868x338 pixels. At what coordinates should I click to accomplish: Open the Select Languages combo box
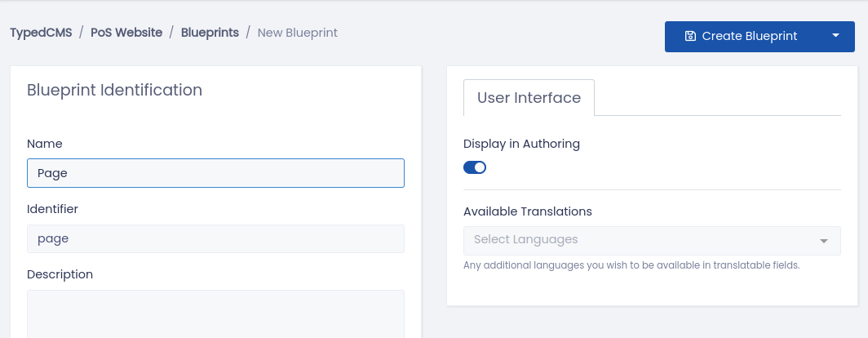[652, 241]
